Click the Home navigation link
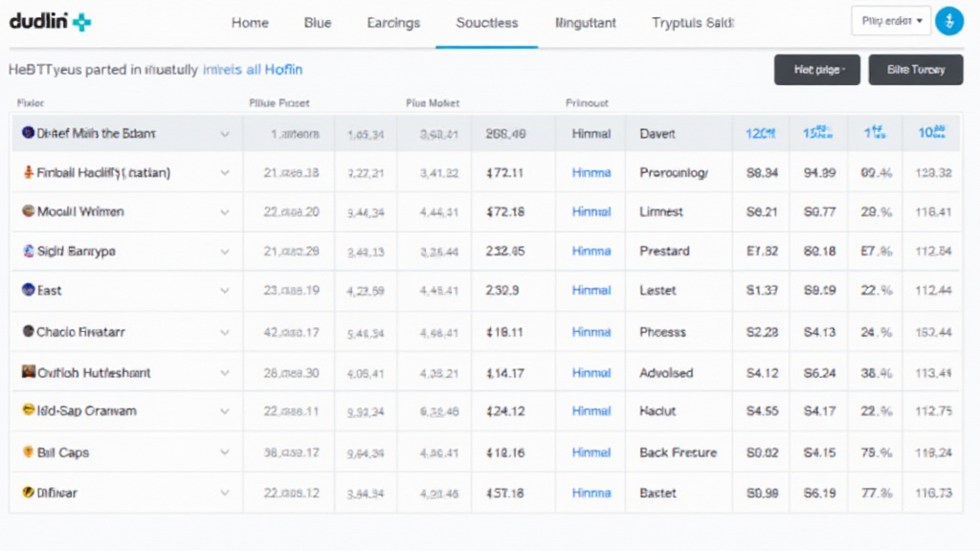This screenshot has width=980, height=551. 250,22
